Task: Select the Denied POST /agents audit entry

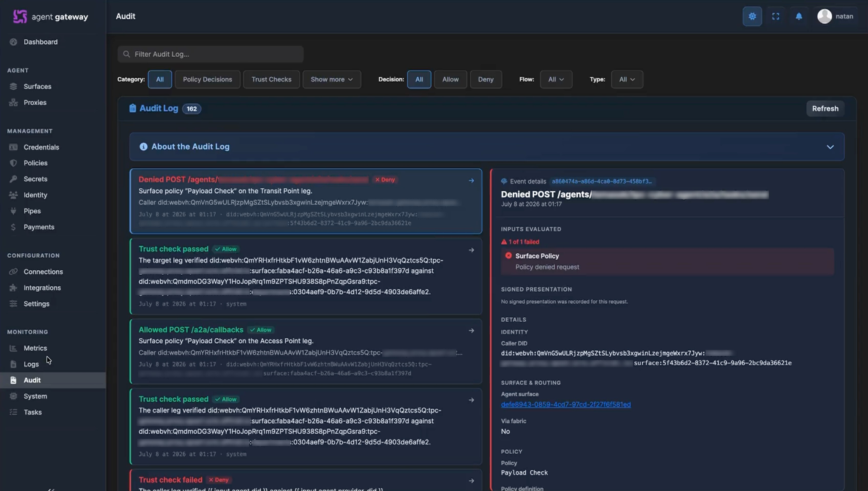Action: coord(306,201)
